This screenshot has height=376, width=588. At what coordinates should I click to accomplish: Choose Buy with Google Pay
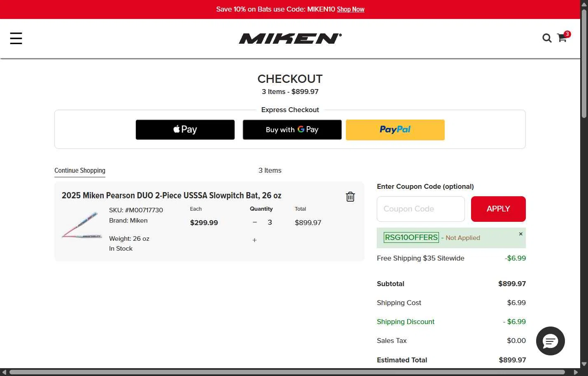click(x=292, y=129)
